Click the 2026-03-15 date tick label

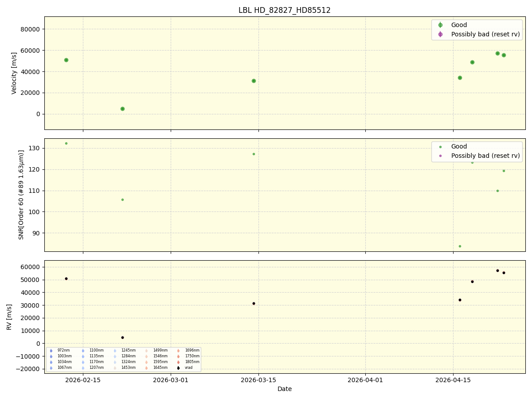[258, 380]
